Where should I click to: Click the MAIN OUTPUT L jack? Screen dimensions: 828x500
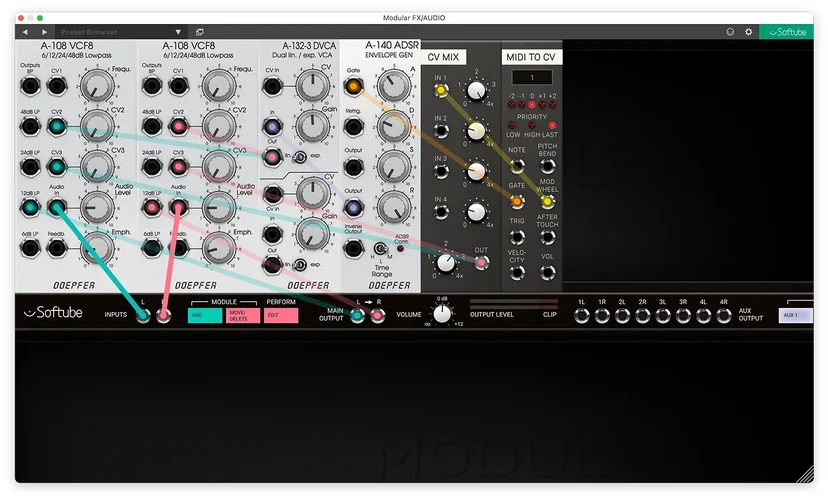click(x=357, y=316)
